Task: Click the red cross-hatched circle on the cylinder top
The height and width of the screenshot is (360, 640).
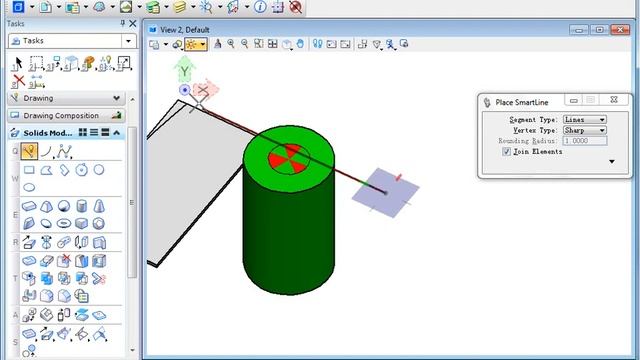Action: (x=289, y=158)
